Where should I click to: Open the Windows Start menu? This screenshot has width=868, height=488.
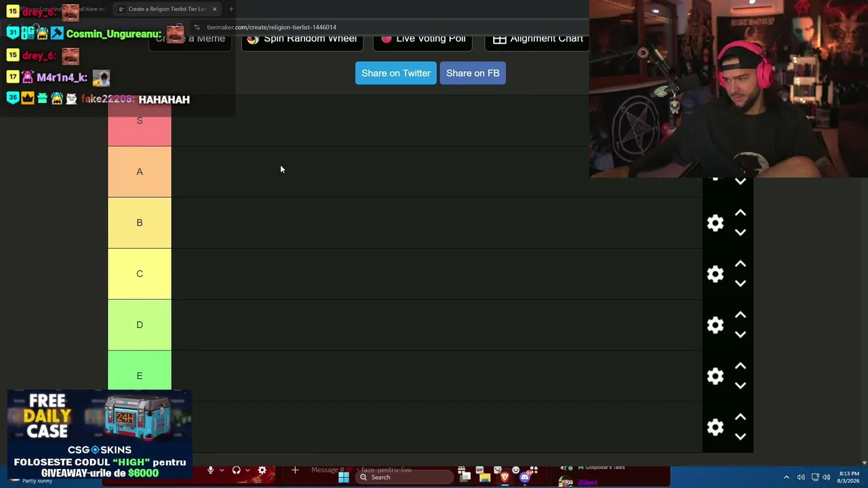pos(344,477)
